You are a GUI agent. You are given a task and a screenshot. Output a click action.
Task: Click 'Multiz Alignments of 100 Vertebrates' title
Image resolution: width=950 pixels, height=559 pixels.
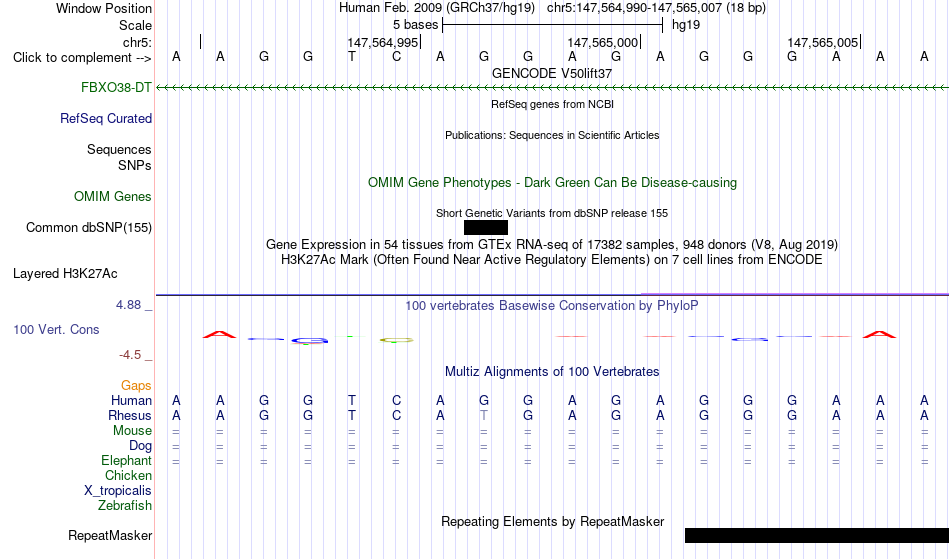point(552,371)
